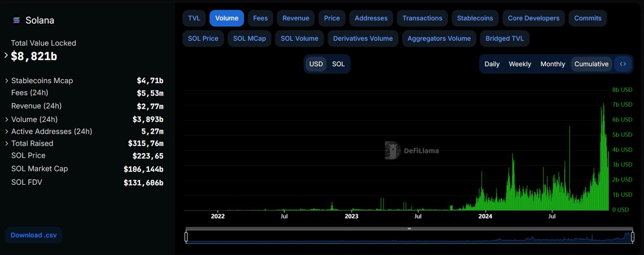Screen dimensions: 644x255
Task: Click the Solana logo icon
Action: (16, 20)
